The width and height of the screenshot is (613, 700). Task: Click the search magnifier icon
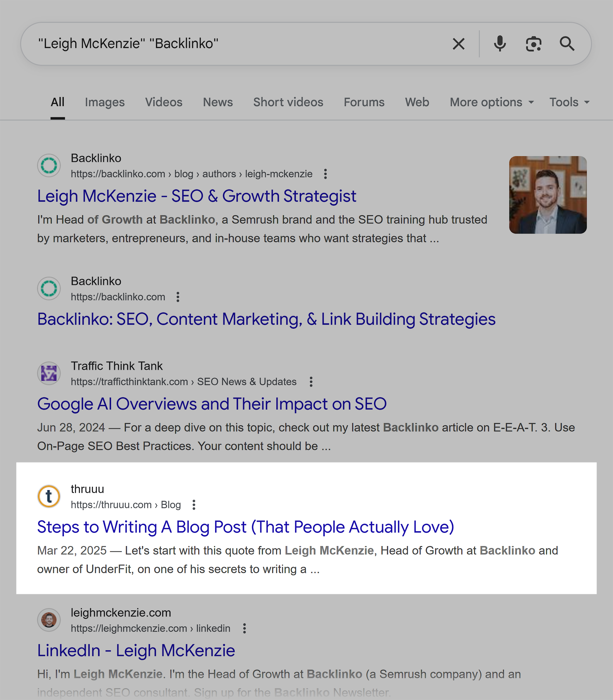[567, 43]
